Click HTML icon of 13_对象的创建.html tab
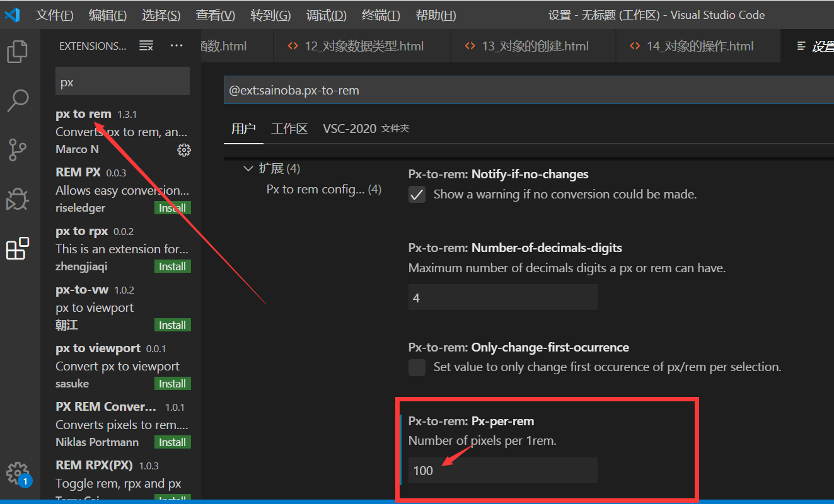 coord(470,46)
